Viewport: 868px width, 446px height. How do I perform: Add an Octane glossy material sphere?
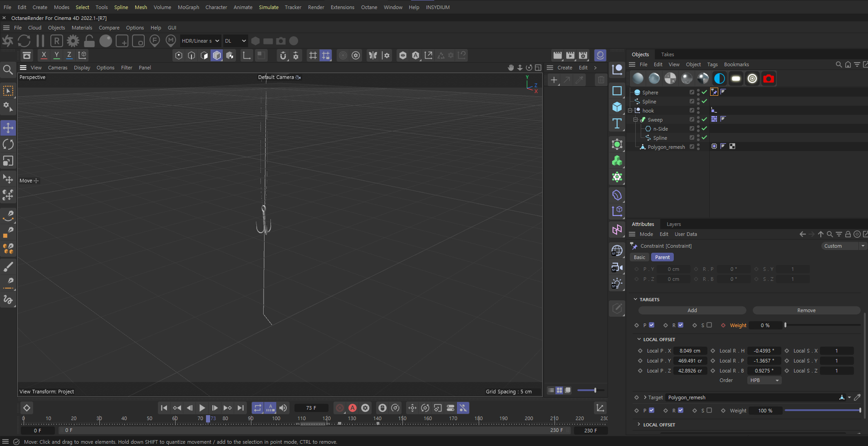[654, 78]
